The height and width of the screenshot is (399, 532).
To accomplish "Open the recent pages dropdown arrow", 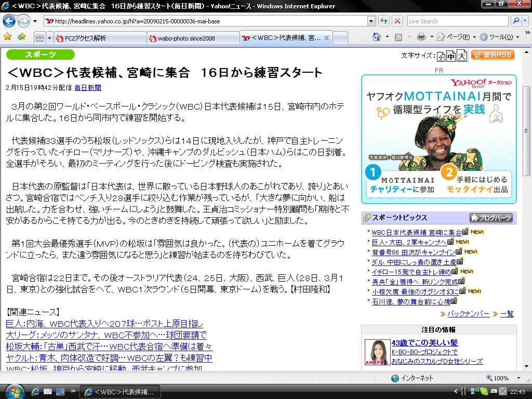I will pyautogui.click(x=35, y=21).
